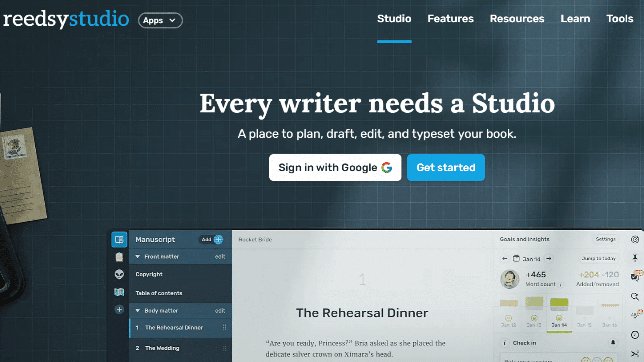This screenshot has height=362, width=644.
Task: Click the Rocket Bride book title
Action: [x=255, y=239]
